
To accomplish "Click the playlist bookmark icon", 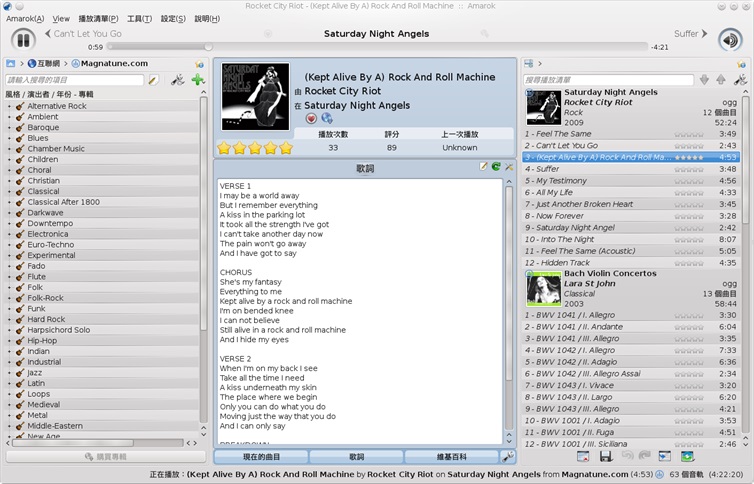I will pos(741,64).
